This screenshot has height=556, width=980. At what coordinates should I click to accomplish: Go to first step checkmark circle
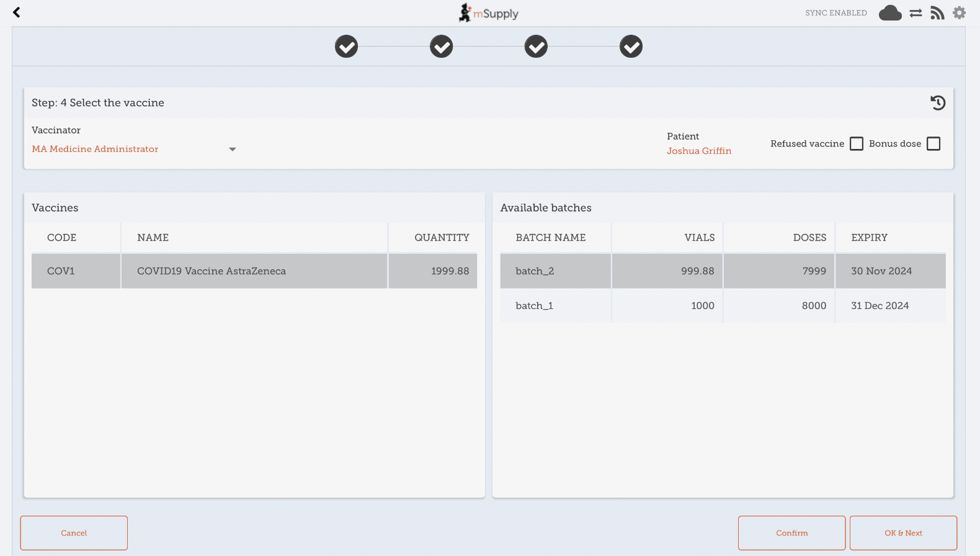(346, 47)
